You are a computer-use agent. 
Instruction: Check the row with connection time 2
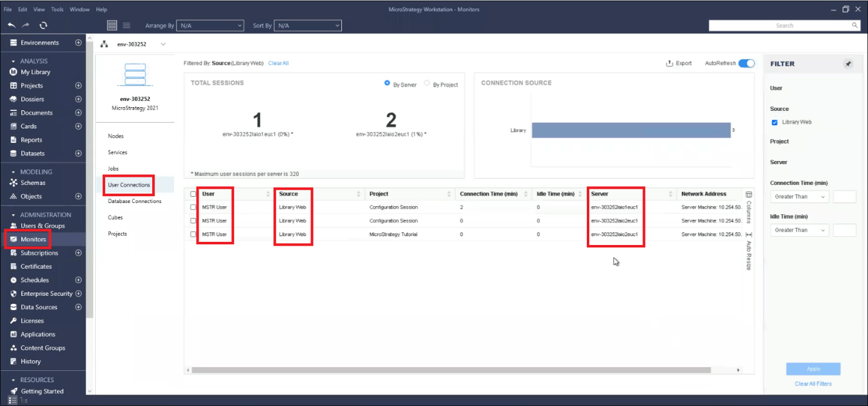coord(194,207)
